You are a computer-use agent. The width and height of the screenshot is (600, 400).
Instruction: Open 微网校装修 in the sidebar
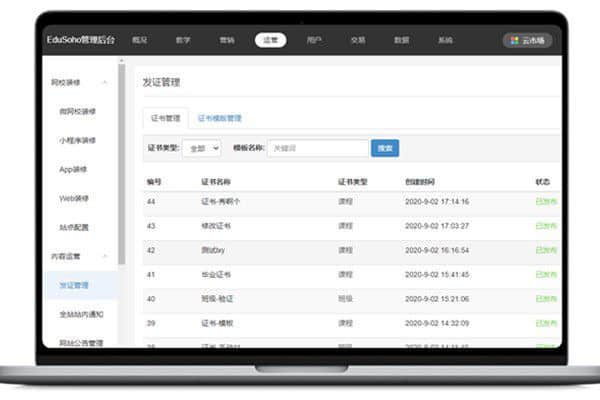point(77,111)
